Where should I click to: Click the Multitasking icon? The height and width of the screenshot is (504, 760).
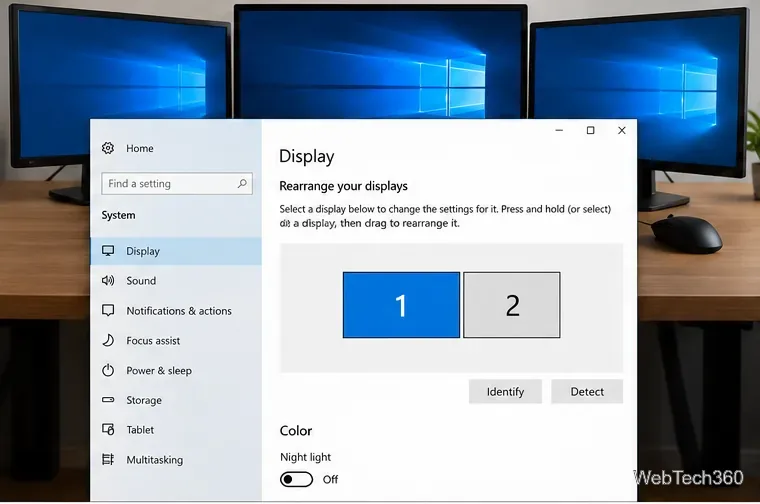[108, 459]
